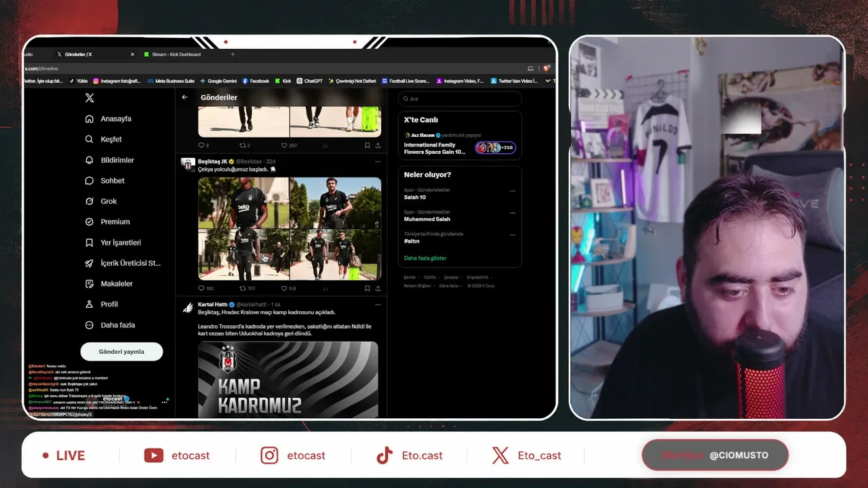Click the Gönderi yayınla button
The image size is (868, 488).
(x=121, y=352)
